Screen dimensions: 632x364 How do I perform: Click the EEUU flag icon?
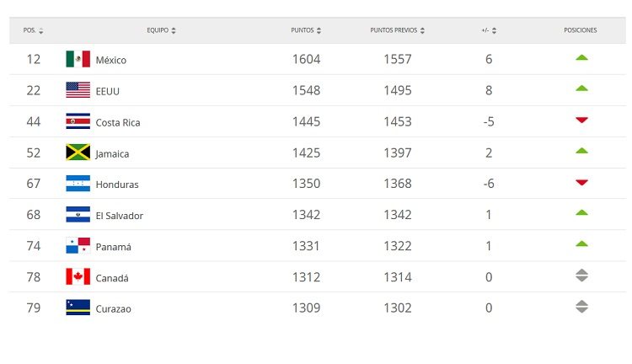pos(78,90)
